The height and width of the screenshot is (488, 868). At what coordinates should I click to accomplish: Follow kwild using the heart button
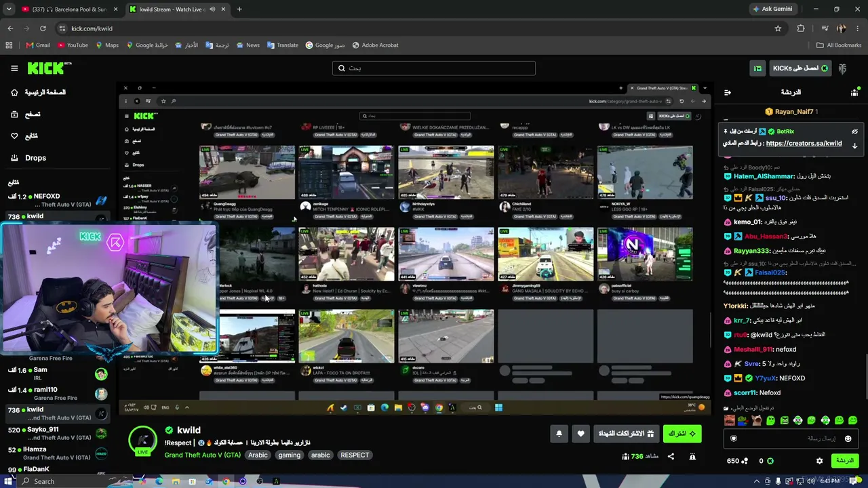[x=580, y=434]
